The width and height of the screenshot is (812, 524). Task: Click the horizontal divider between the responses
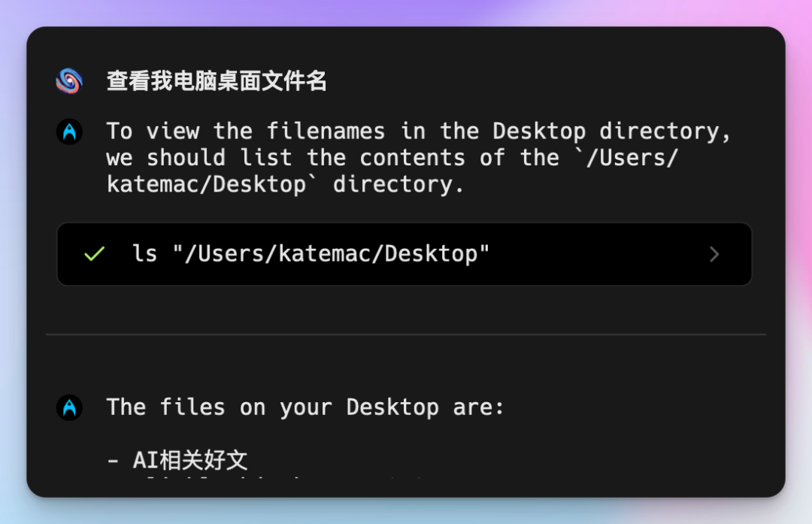(x=406, y=335)
